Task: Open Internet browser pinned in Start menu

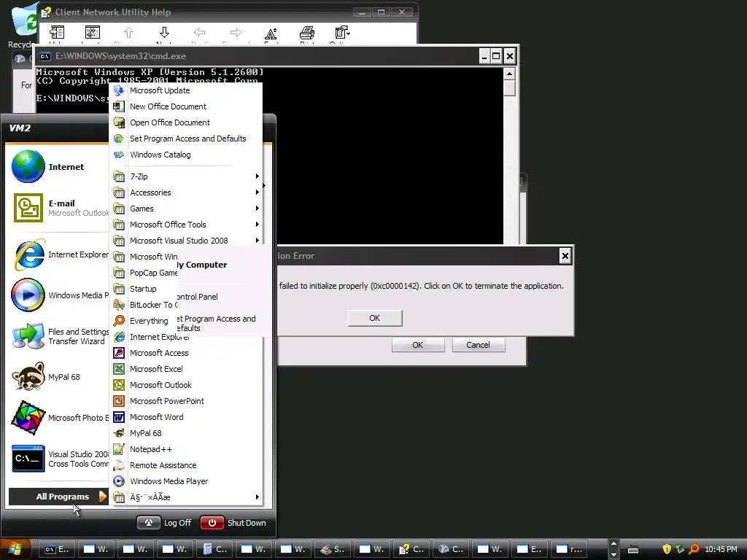Action: pyautogui.click(x=58, y=167)
